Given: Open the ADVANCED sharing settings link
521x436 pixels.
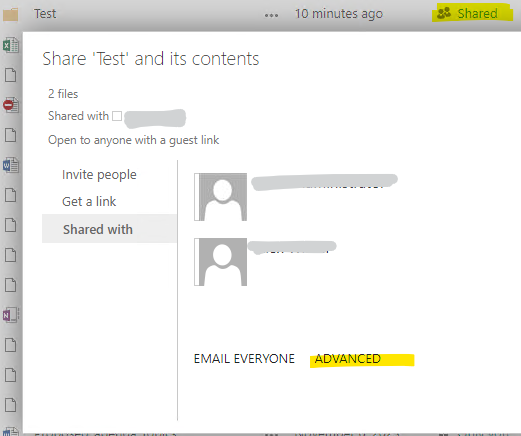Looking at the screenshot, I should point(348,359).
